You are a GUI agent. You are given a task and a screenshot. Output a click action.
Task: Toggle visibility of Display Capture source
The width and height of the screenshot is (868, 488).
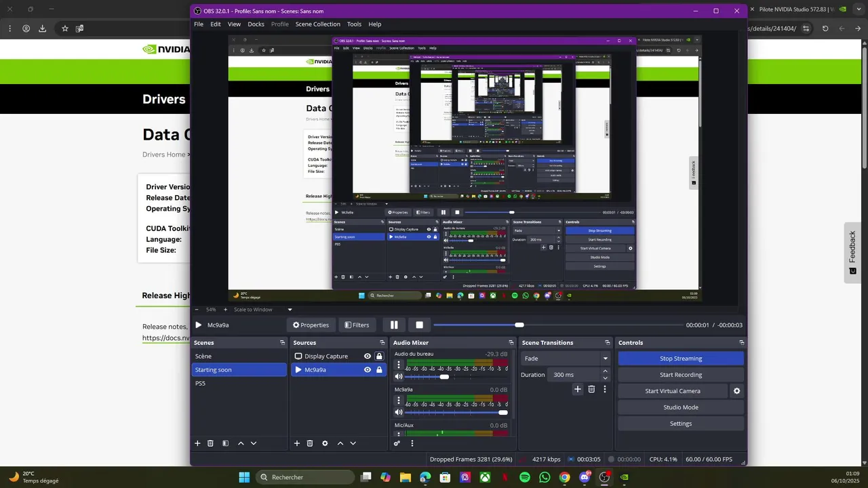coord(368,357)
